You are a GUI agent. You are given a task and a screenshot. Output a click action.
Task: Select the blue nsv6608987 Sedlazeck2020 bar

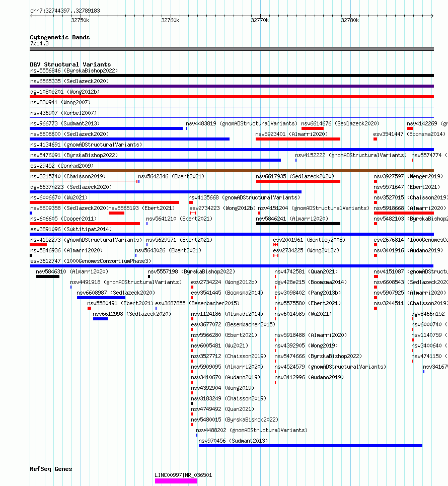tap(101, 298)
